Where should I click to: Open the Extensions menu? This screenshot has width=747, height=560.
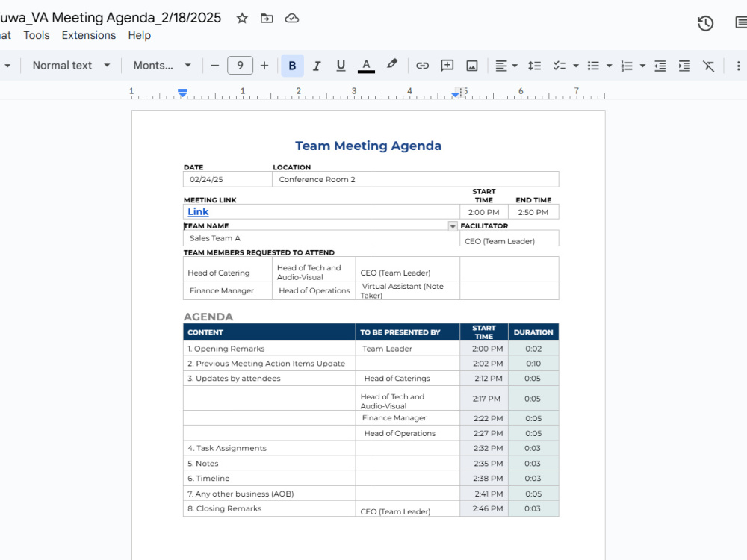tap(89, 35)
